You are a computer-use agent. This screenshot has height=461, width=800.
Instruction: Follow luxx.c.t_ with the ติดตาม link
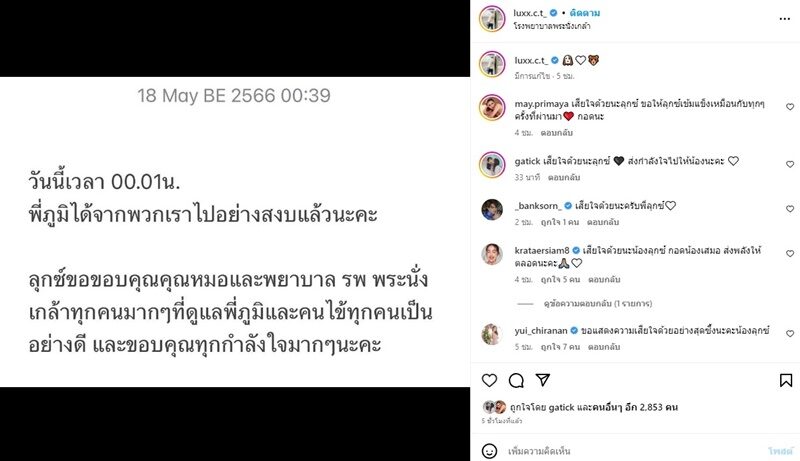[585, 13]
